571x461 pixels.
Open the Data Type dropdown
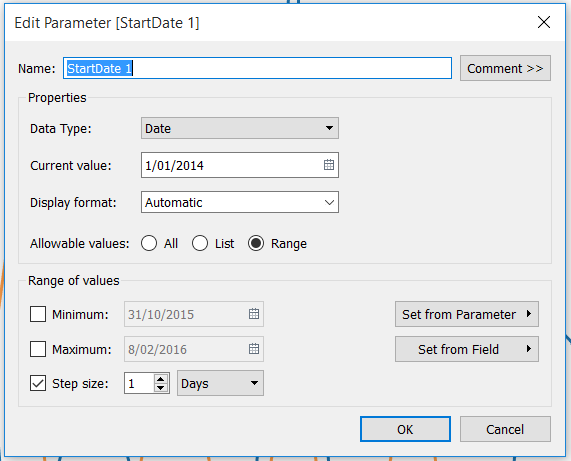coord(240,128)
